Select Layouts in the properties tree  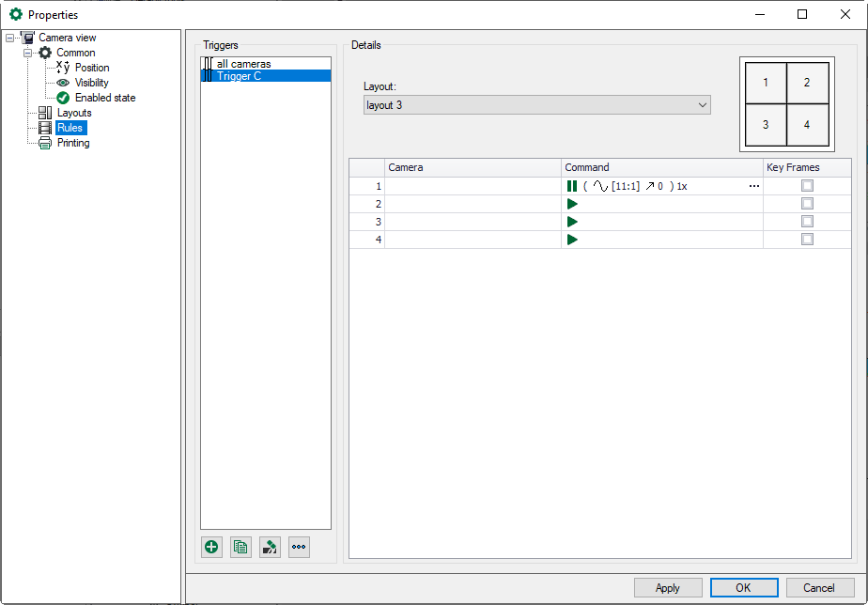[x=74, y=113]
